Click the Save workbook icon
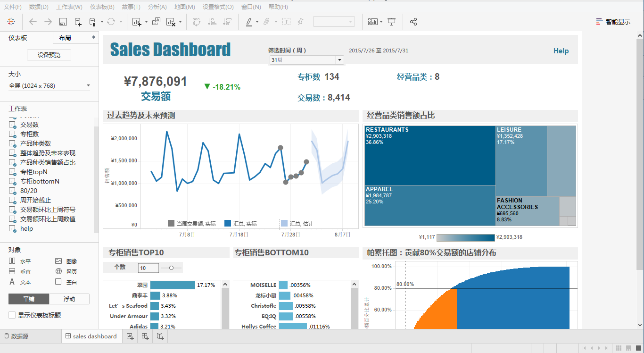644x353 pixels. [63, 22]
